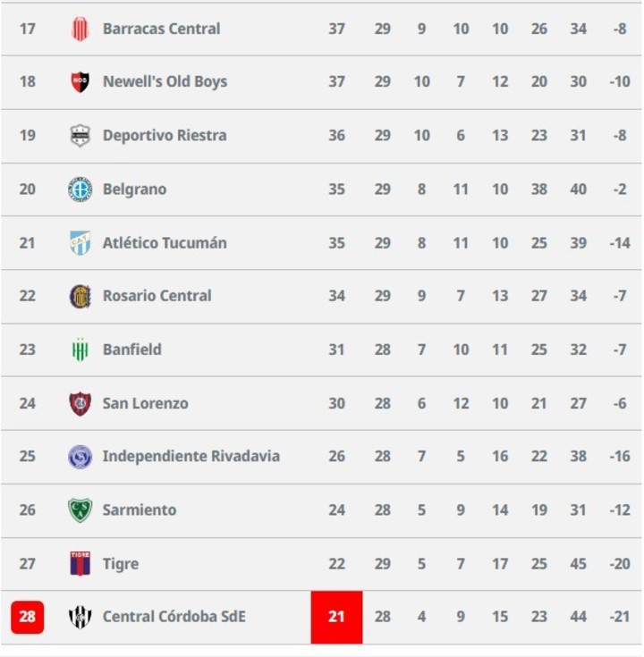Open the Newell's Old Boys team name
This screenshot has width=644, height=657.
[165, 81]
